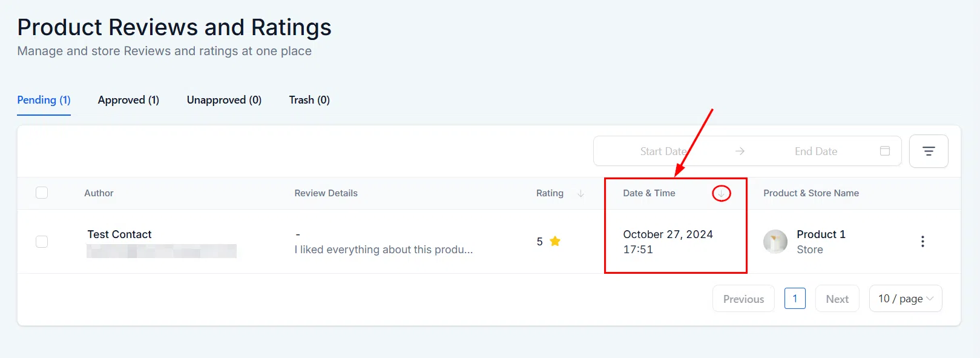Switch to the Trash (0) tab
This screenshot has height=358, width=980.
click(x=309, y=100)
